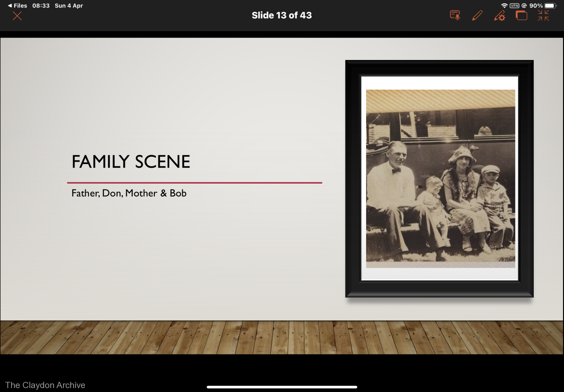Tap the 'Slide 13 of 43' title
Viewport: 564px width, 392px height.
(282, 15)
